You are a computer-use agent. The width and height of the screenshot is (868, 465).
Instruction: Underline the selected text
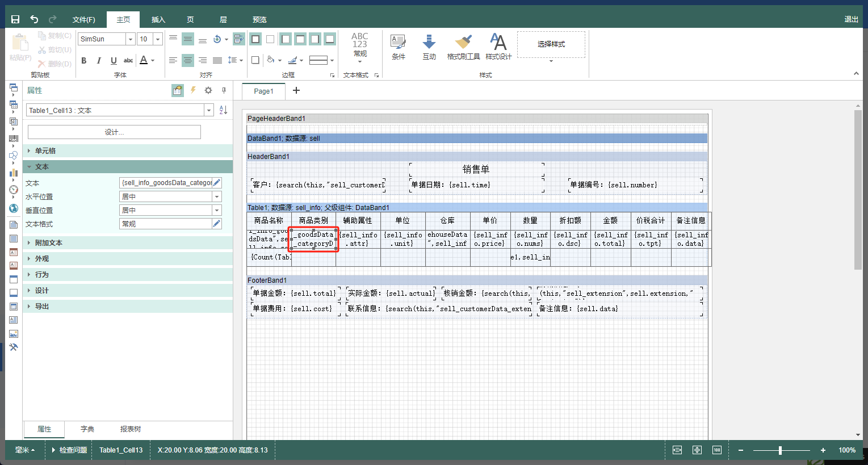[114, 60]
